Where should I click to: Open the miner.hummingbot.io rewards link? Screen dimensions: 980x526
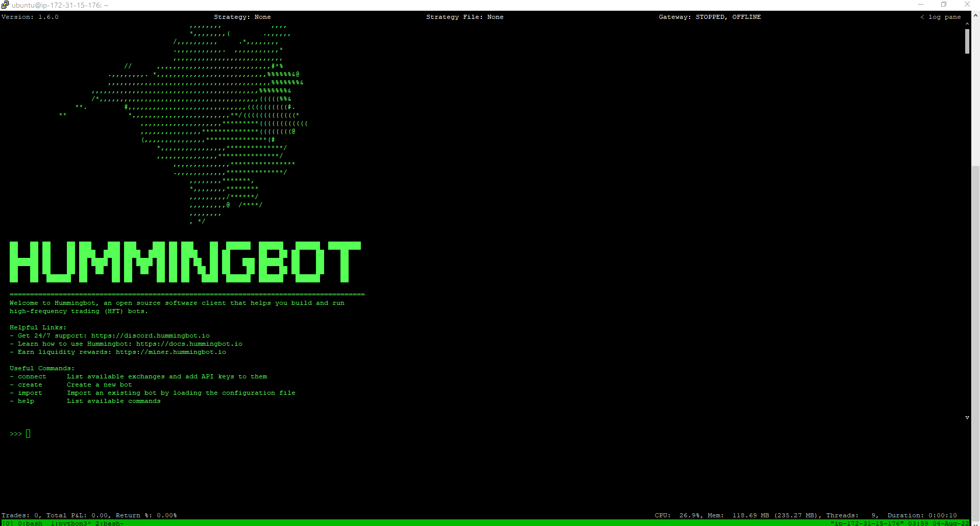[x=172, y=352]
